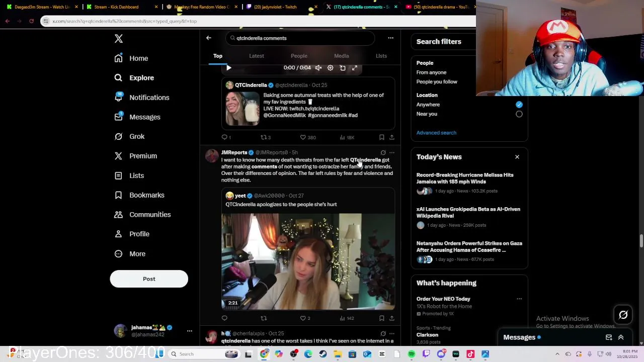This screenshot has width=644, height=362.
Task: Play the 2:21 QTCinderella apology video
Action: (308, 261)
